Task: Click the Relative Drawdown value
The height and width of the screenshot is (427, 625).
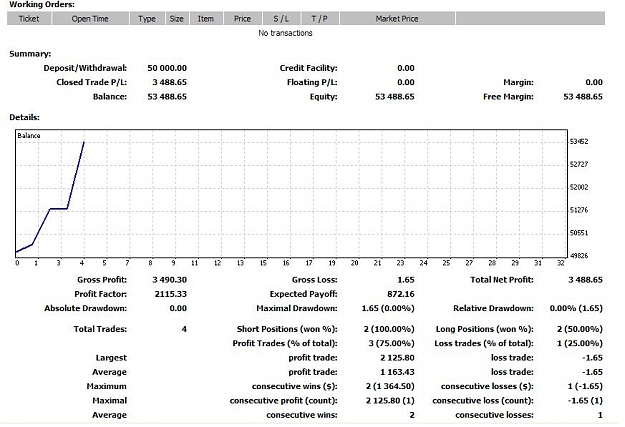Action: pyautogui.click(x=576, y=308)
